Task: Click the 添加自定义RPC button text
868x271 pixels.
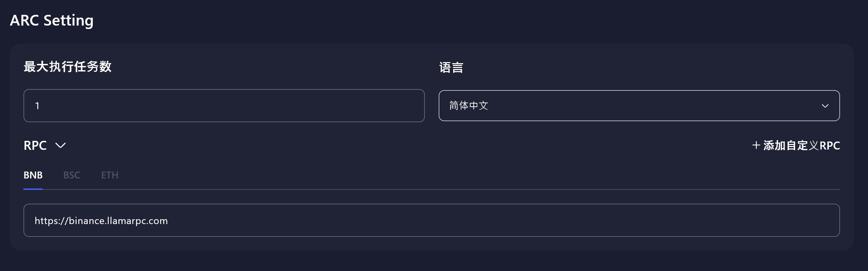Action: [801, 146]
